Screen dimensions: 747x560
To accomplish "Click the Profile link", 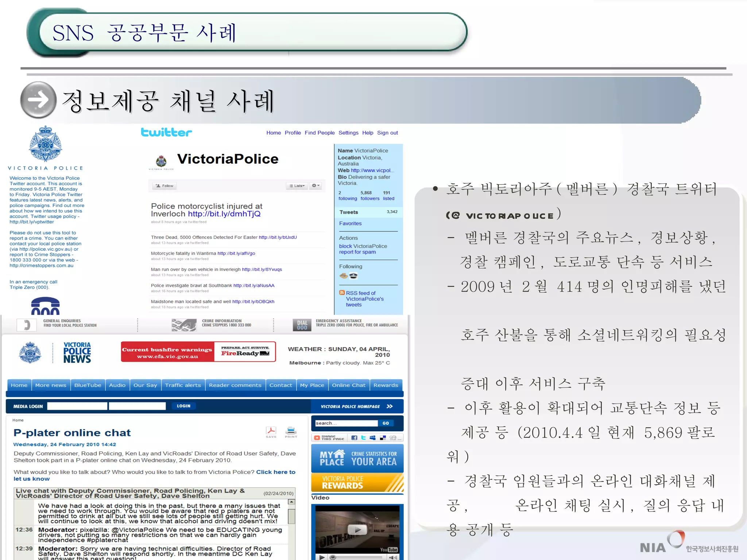I will (x=293, y=133).
